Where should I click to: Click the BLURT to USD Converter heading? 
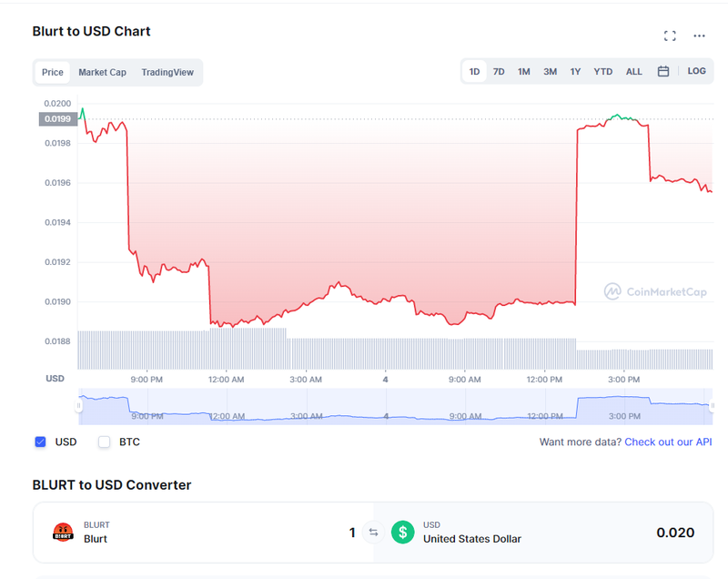tap(112, 484)
